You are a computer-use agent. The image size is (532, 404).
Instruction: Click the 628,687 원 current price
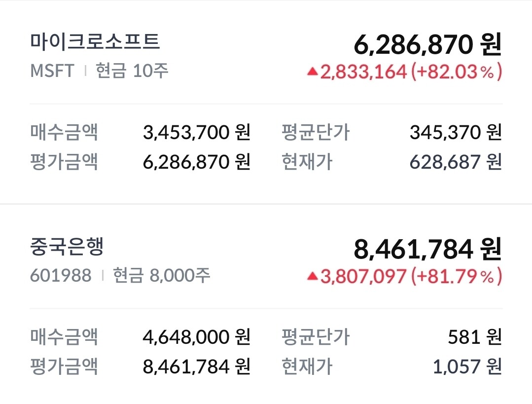point(455,162)
